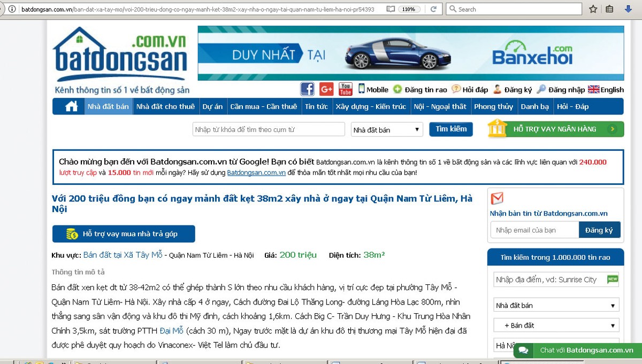The image size is (642, 364).
Task: Click the Google Plus icon
Action: pyautogui.click(x=326, y=89)
